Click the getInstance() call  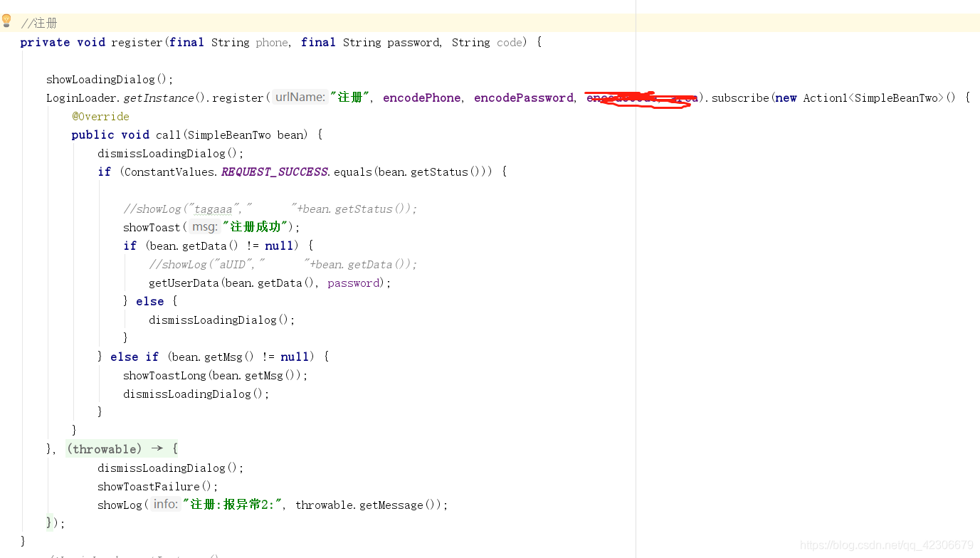[x=163, y=98]
